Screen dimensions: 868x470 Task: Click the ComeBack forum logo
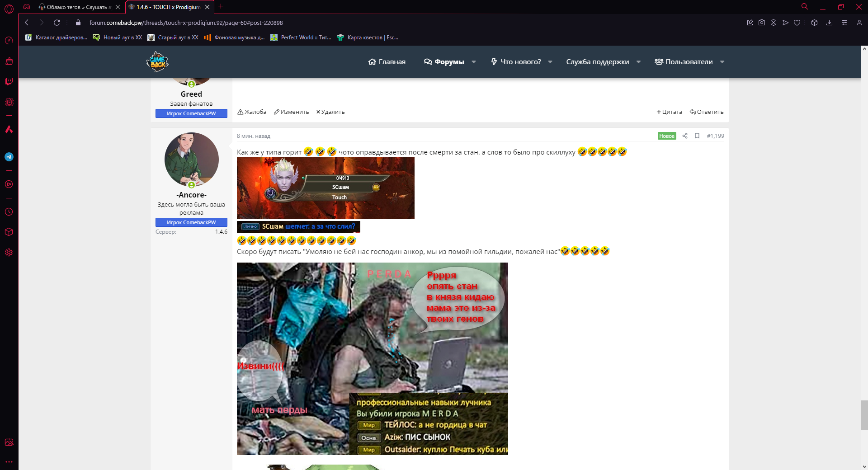tap(157, 62)
